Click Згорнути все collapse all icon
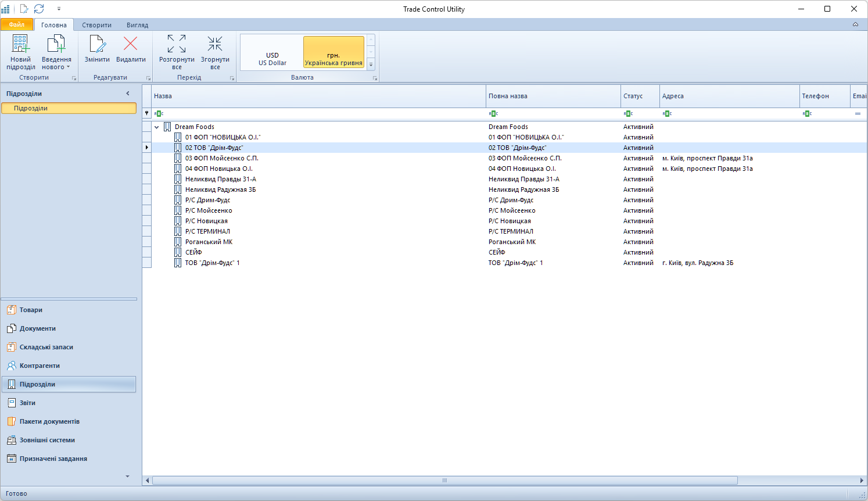 215,44
